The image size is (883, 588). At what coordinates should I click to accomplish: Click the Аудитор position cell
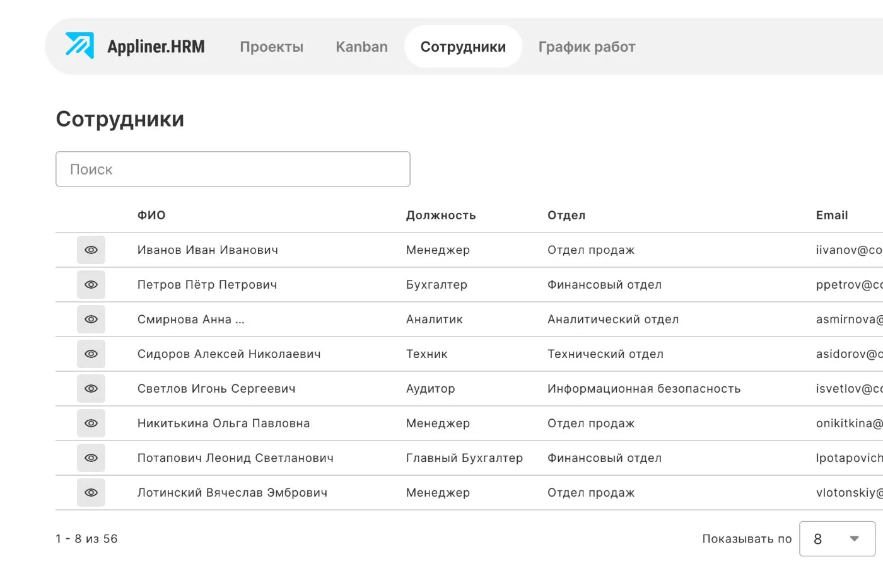431,389
